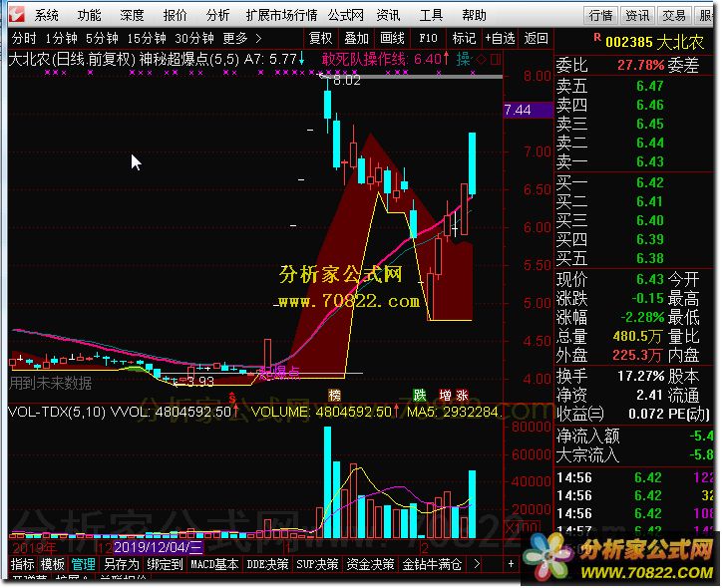Click the 7.44 price marker on axis
722x588 pixels.
pyautogui.click(x=519, y=110)
